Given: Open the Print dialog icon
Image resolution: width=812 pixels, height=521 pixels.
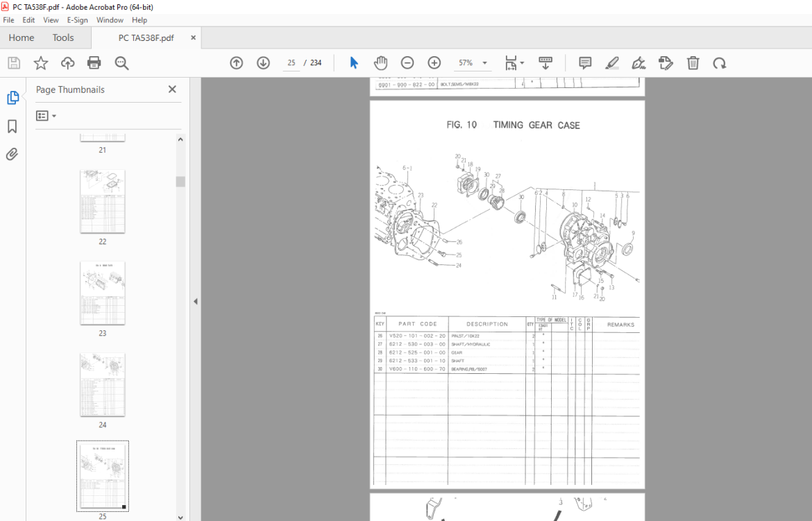Looking at the screenshot, I should [94, 63].
